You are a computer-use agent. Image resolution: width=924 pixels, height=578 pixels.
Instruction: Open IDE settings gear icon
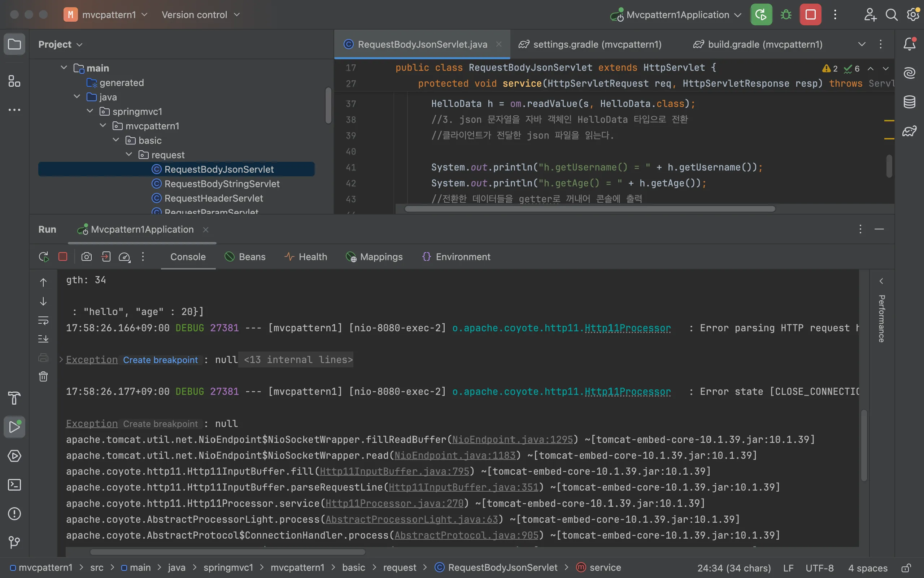(913, 14)
